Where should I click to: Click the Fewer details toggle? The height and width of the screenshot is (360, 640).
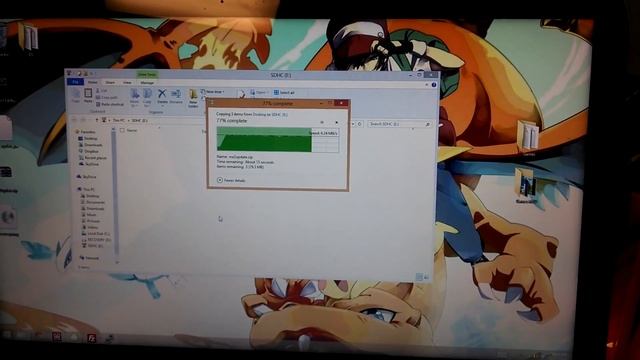pos(231,180)
